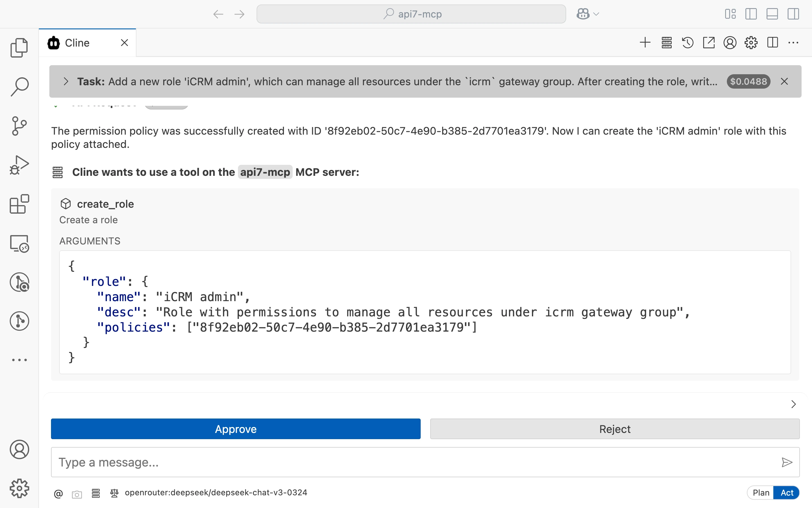Customize layout icon in title bar
Image resolution: width=812 pixels, height=508 pixels.
tap(730, 14)
